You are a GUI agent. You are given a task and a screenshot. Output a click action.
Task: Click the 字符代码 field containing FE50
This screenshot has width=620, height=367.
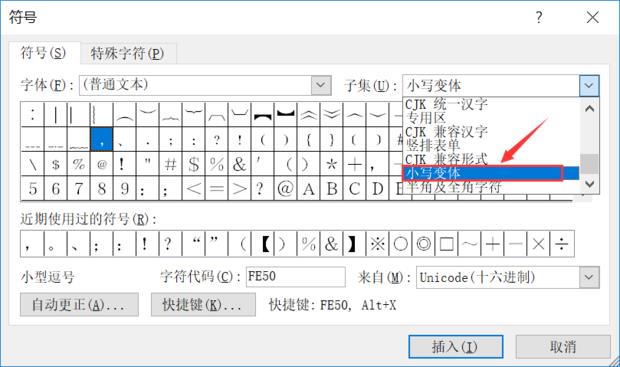click(295, 276)
